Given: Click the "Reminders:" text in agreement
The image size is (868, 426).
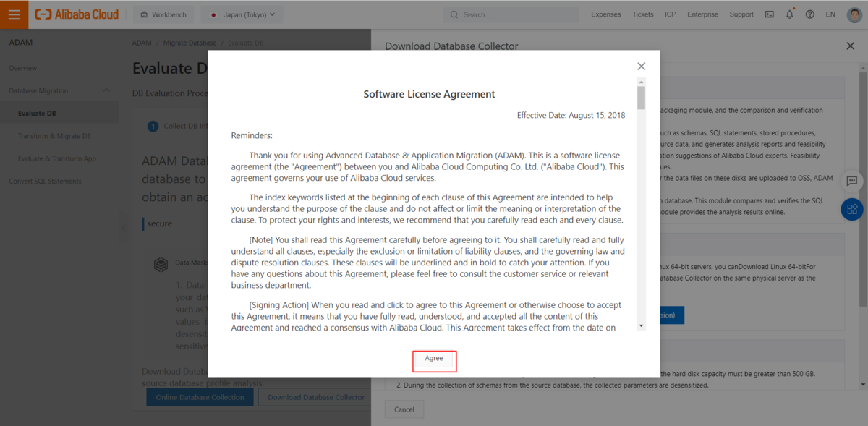Looking at the screenshot, I should pos(252,135).
